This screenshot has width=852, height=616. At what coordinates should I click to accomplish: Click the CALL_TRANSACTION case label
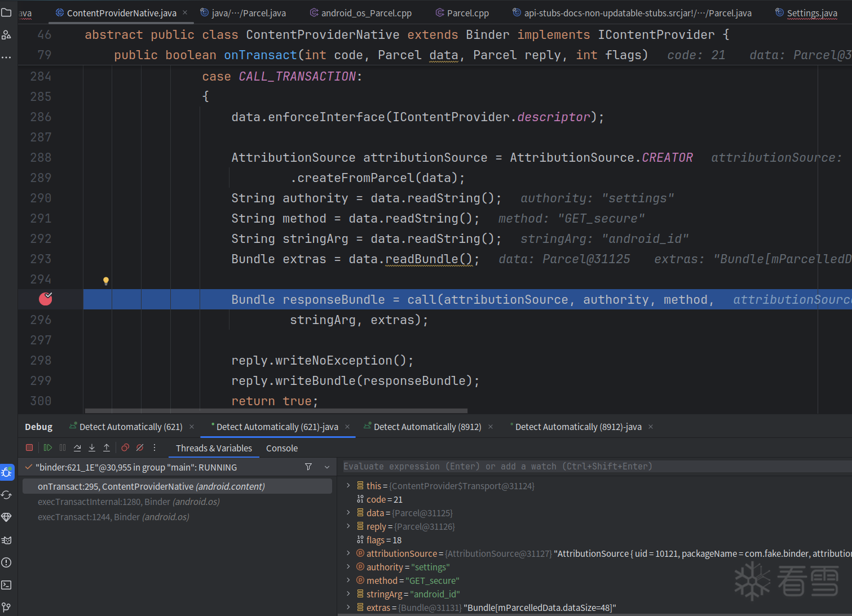[x=297, y=77]
